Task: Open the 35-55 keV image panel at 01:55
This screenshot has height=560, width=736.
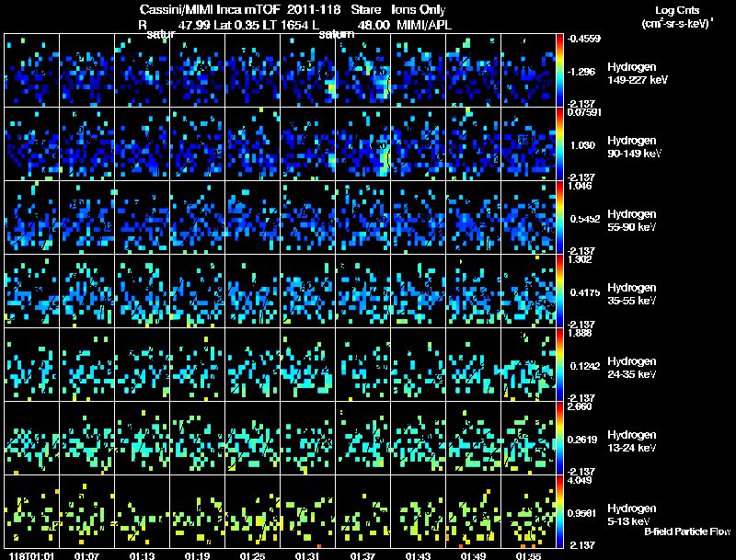Action: click(528, 291)
